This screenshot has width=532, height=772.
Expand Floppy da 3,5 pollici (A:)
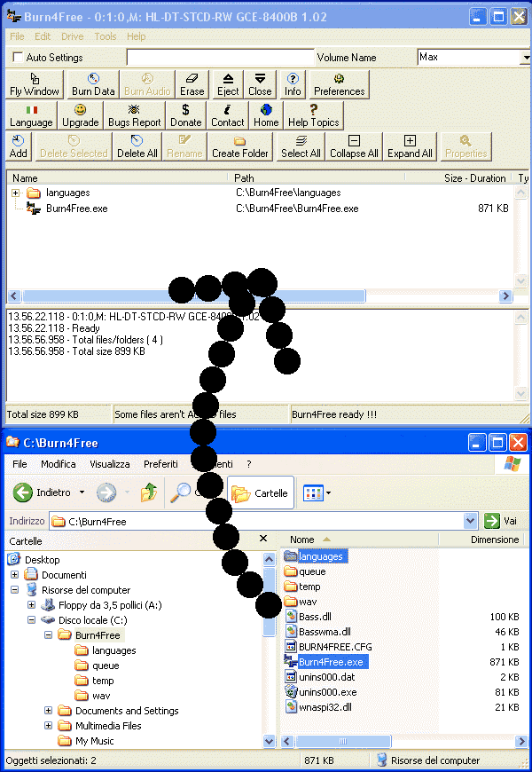click(x=32, y=605)
